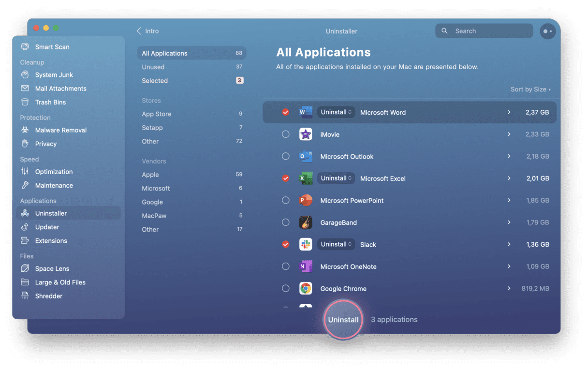Expand Microsoft Outlook details chevron
This screenshot has height=370, width=588.
click(509, 156)
